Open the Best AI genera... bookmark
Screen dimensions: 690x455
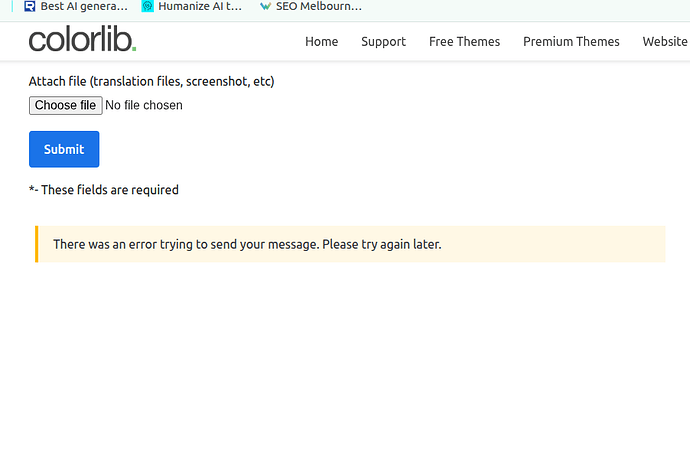tap(76, 6)
